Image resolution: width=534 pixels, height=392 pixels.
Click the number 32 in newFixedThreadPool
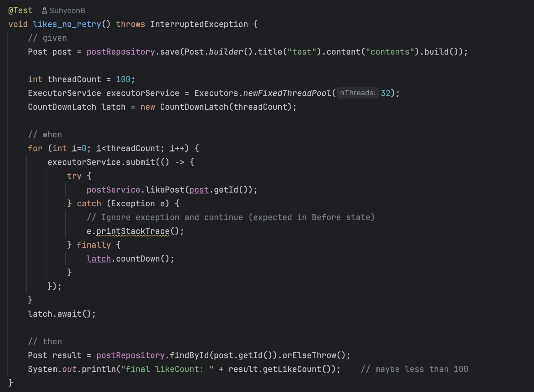[386, 93]
